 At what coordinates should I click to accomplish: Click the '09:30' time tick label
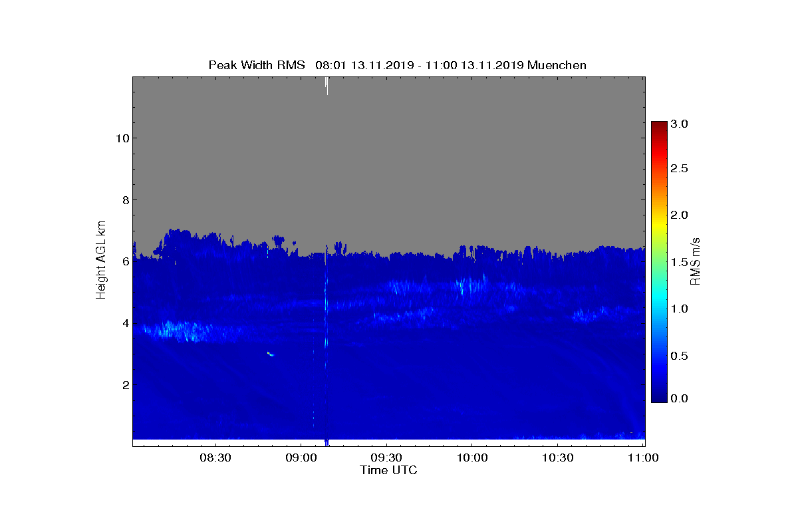point(386,458)
